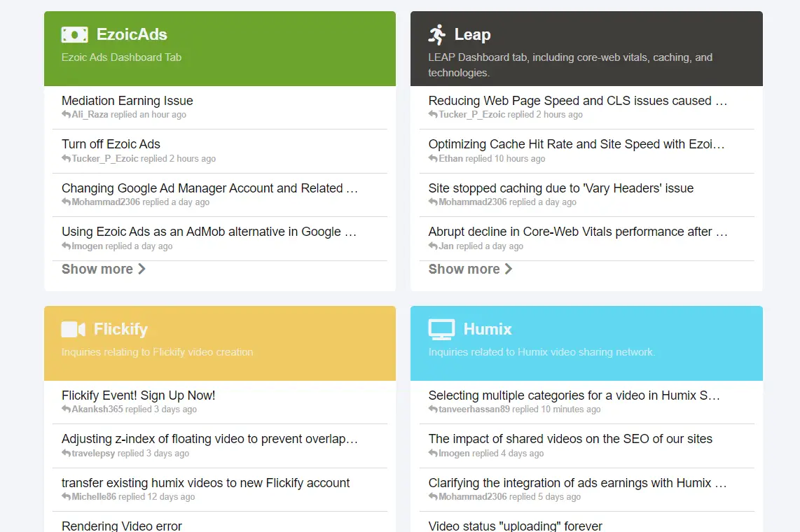Open topic 'Abrupt decline in Core-Web Vitals performance'
The height and width of the screenshot is (532, 800).
578,232
